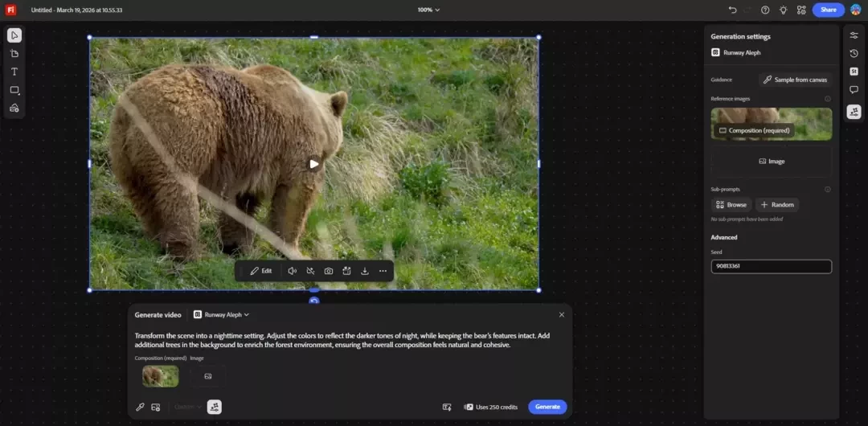Open the History panel icon

tap(854, 53)
